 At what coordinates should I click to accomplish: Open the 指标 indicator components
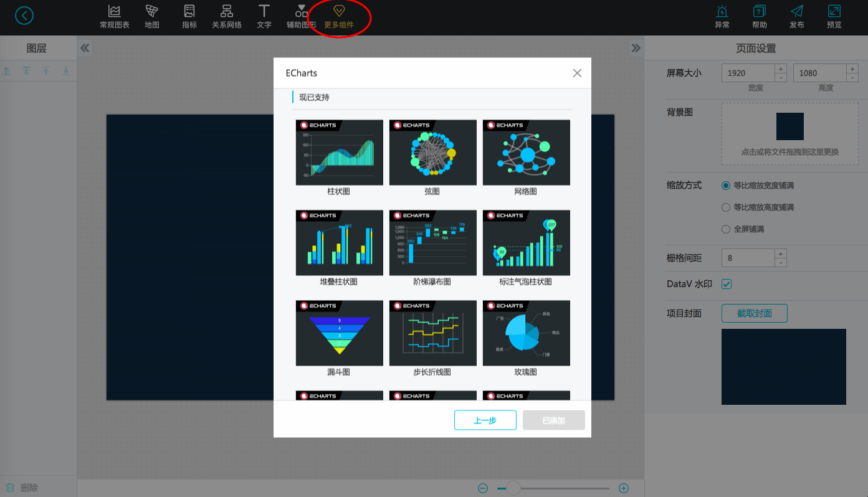pyautogui.click(x=189, y=17)
